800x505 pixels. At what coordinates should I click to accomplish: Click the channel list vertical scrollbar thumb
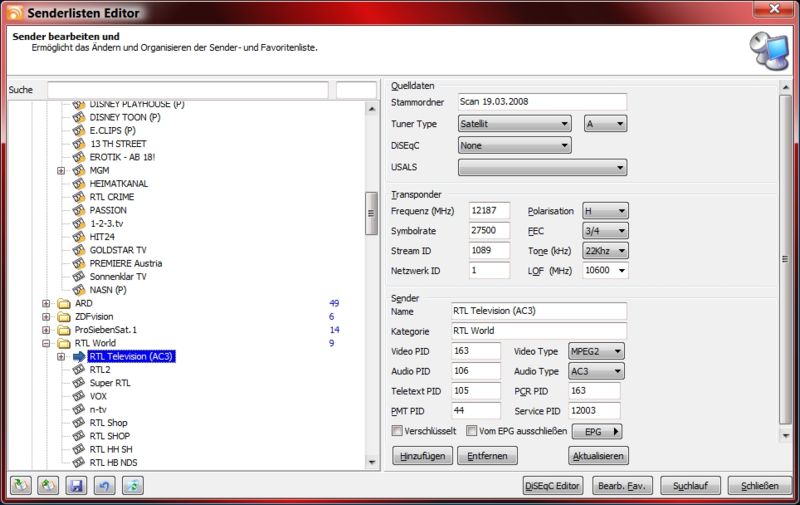coord(372,211)
